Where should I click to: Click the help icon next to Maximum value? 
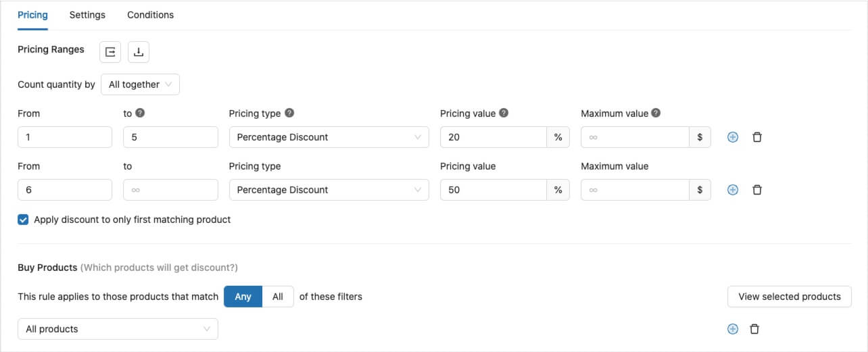[656, 114]
